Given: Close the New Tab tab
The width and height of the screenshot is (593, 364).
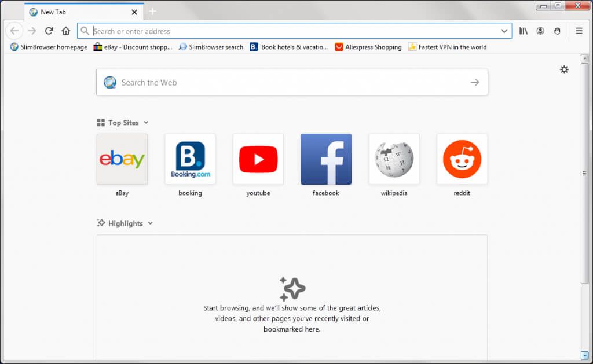Looking at the screenshot, I should tap(134, 12).
